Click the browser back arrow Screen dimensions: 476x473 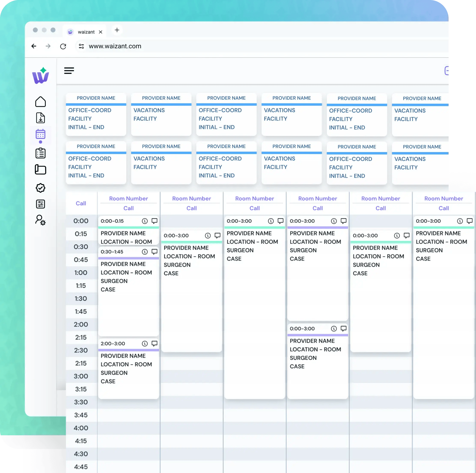pyautogui.click(x=34, y=46)
